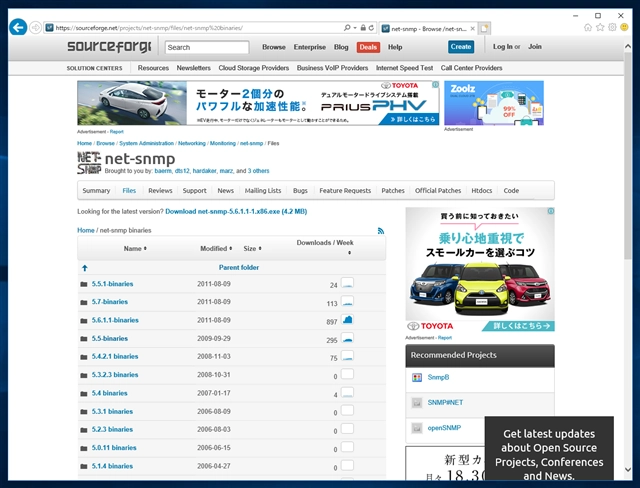
Task: Sort file list by Name
Action: pos(135,248)
